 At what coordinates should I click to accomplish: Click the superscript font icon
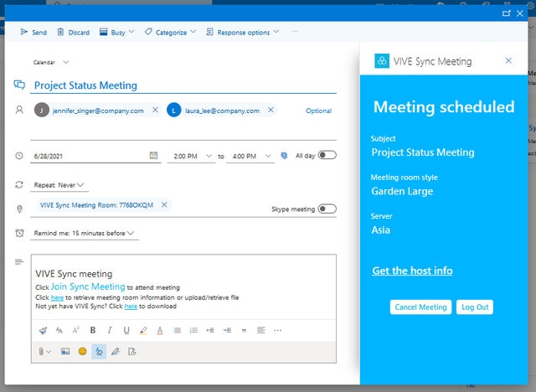click(x=76, y=330)
